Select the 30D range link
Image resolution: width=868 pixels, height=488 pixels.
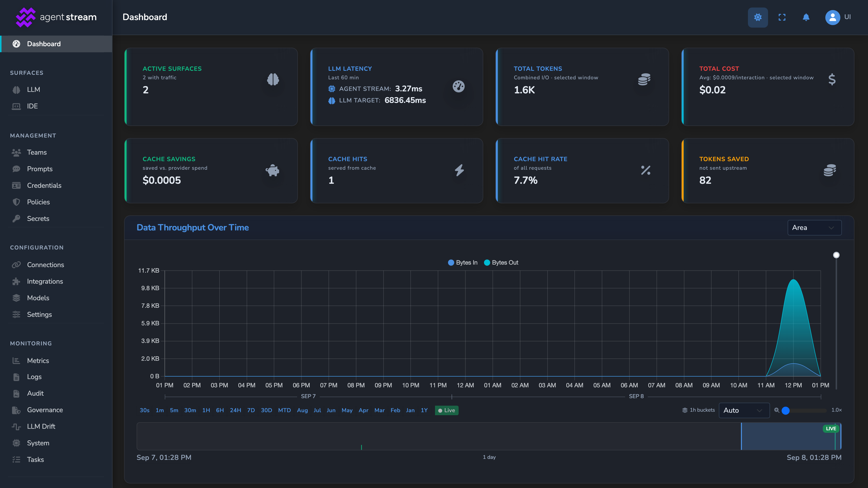[266, 410]
